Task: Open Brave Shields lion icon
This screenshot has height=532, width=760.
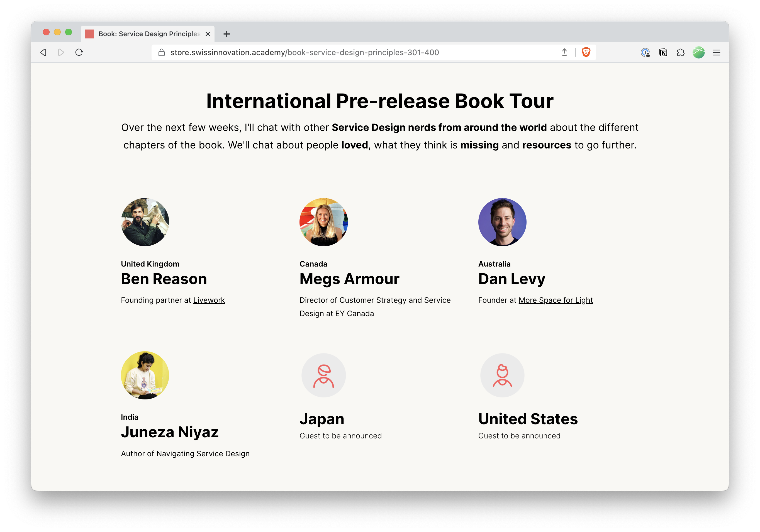Action: point(586,52)
